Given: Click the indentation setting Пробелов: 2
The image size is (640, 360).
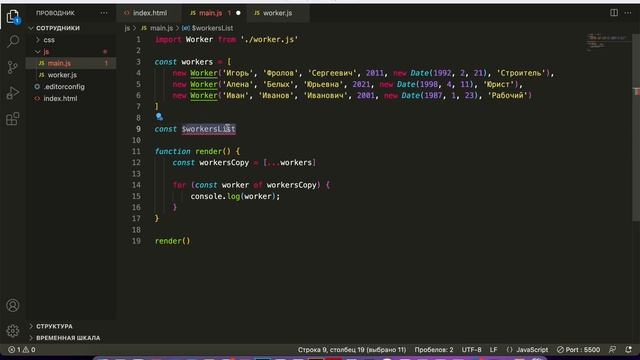Looking at the screenshot, I should coord(434,350).
